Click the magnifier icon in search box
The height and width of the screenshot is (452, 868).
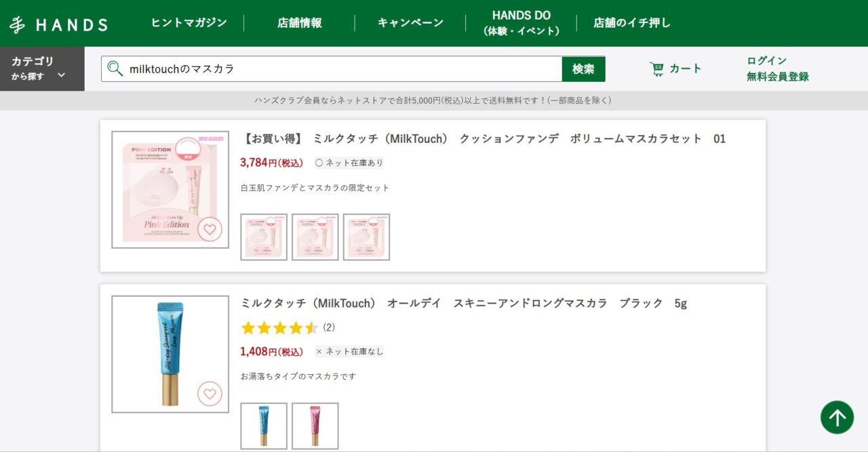click(x=115, y=68)
